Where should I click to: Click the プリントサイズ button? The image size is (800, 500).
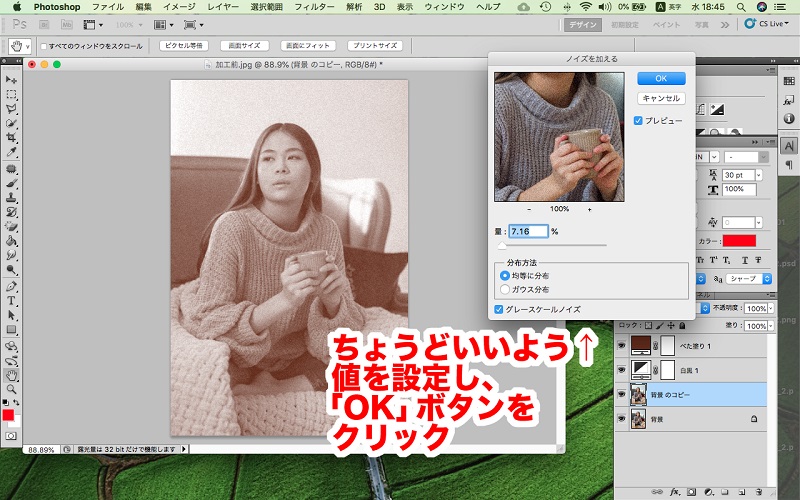click(375, 46)
